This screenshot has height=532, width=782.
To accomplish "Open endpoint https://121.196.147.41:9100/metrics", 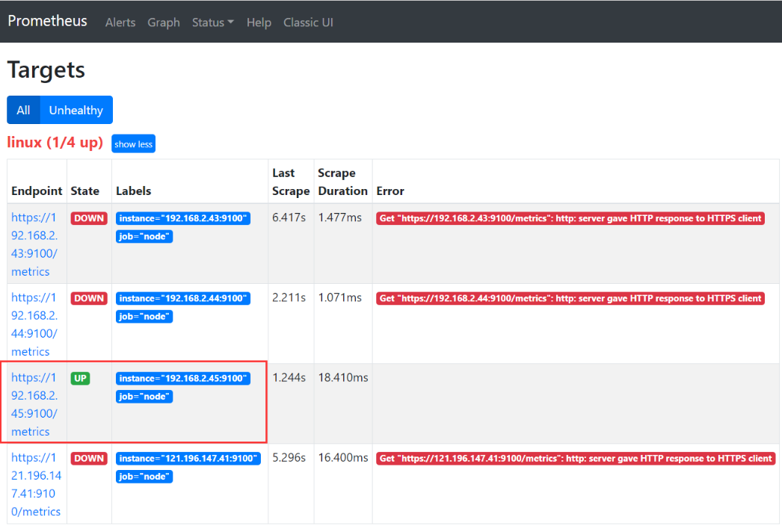I will coord(35,484).
